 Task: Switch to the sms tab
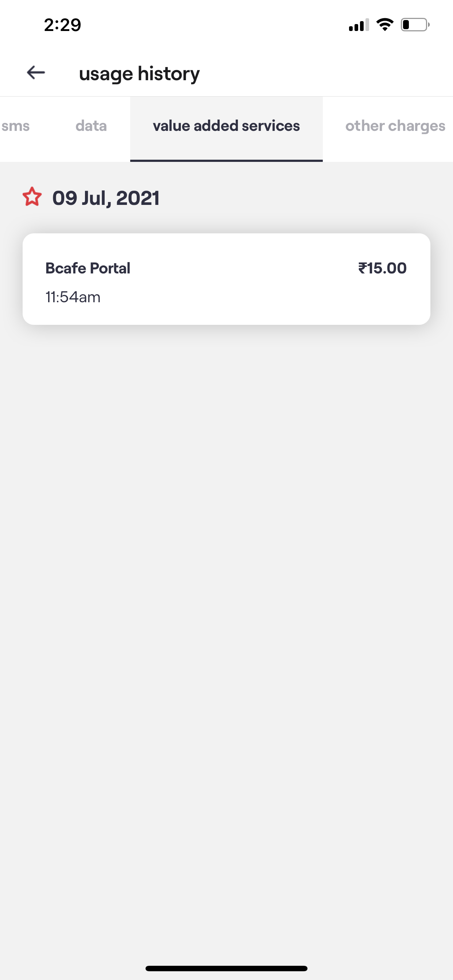coord(15,126)
